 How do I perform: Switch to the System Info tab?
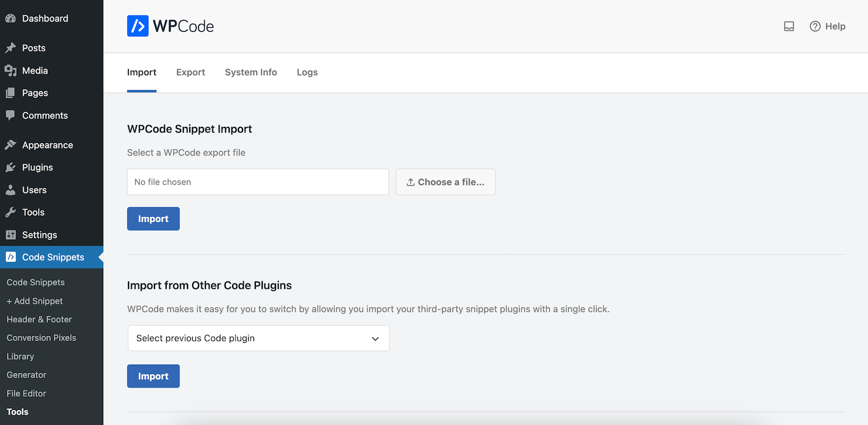coord(251,72)
